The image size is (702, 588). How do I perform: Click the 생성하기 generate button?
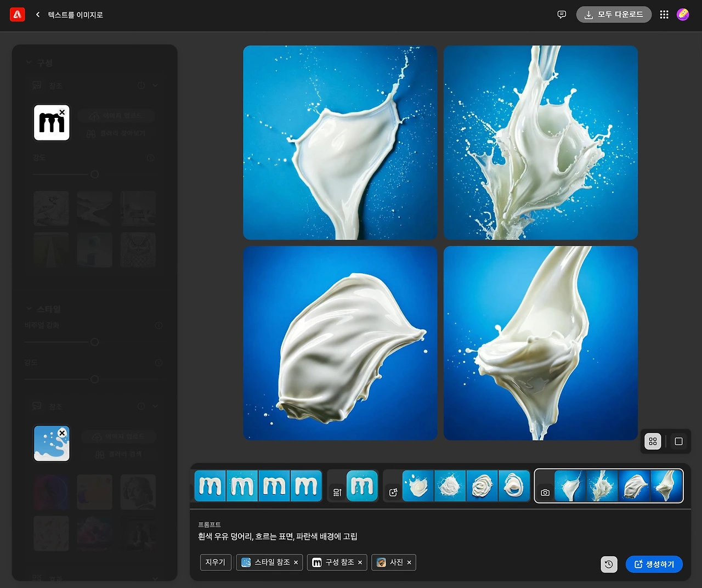pos(654,564)
